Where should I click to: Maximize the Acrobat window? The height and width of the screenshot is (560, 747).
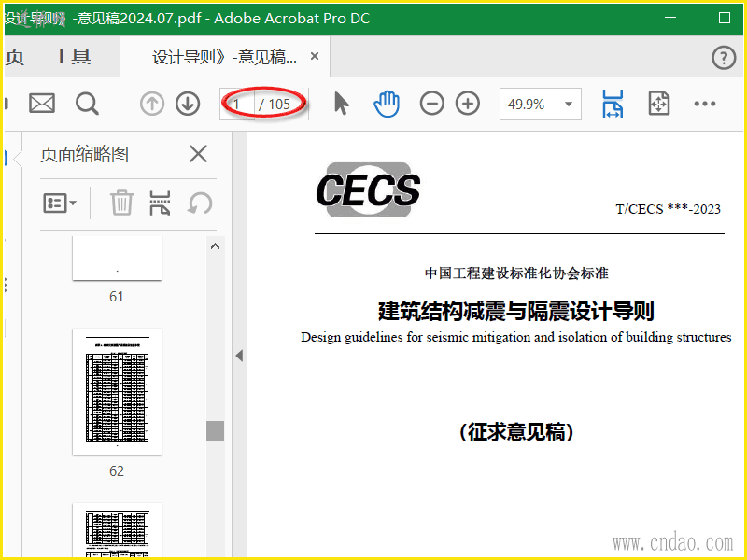pyautogui.click(x=725, y=18)
